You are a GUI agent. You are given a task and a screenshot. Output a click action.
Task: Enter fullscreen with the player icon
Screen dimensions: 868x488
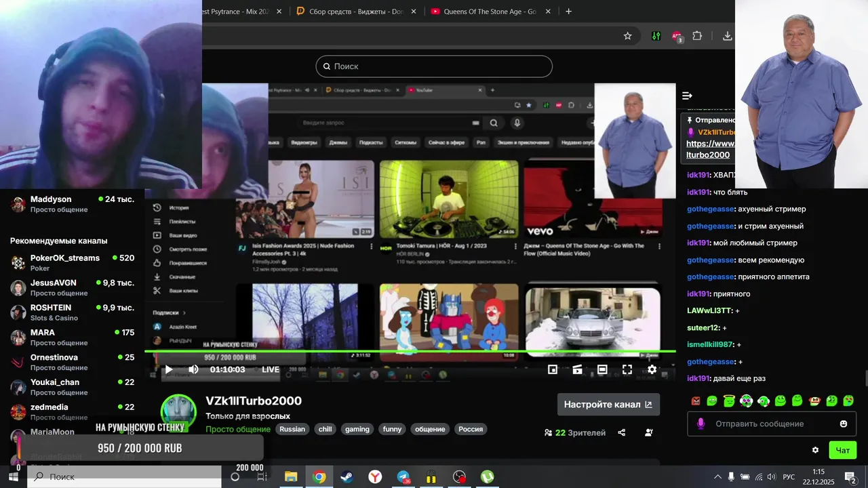(x=627, y=369)
